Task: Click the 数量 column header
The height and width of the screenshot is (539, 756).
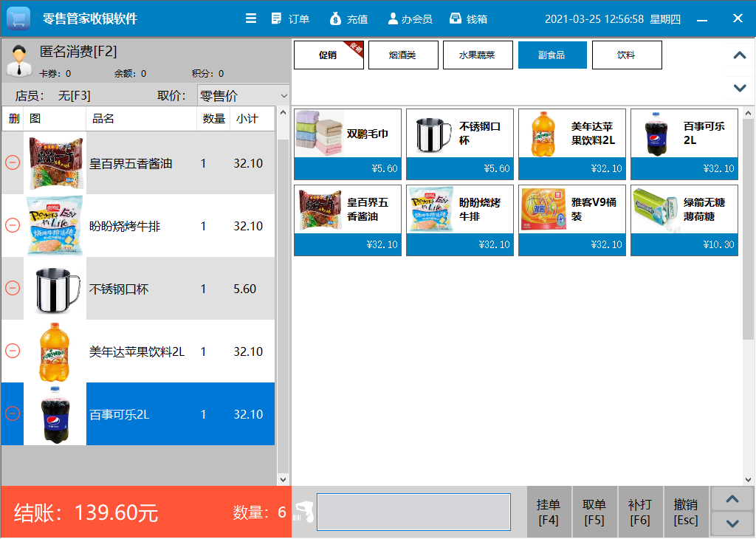Action: tap(213, 119)
